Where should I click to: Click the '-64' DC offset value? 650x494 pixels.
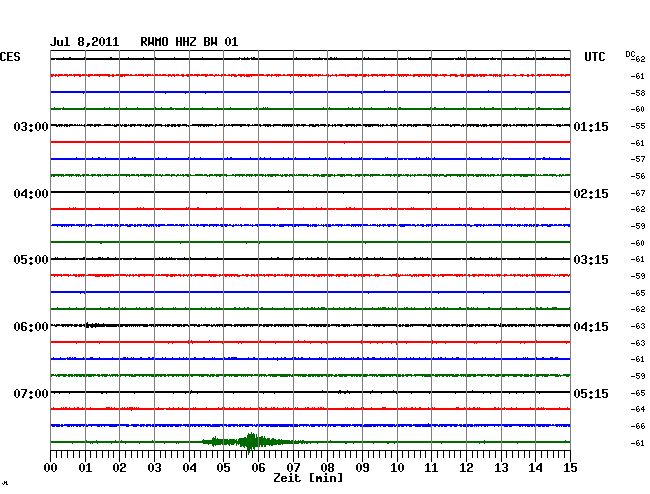coord(638,409)
